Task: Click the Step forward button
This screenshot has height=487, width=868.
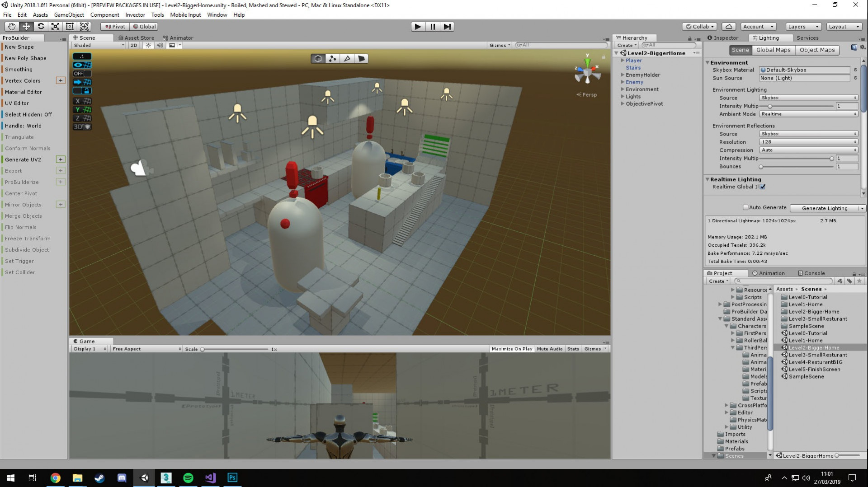Action: pyautogui.click(x=447, y=27)
